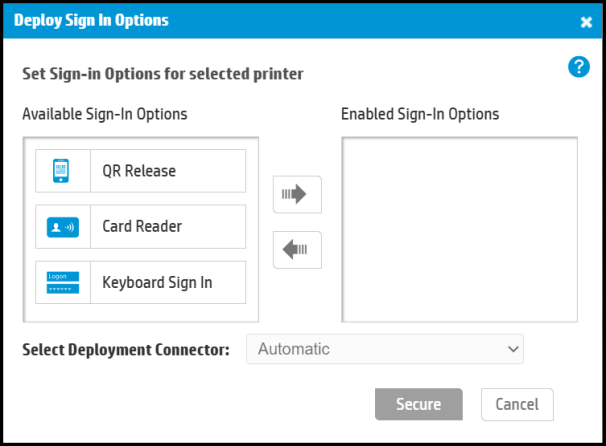
Task: Click the Deploy Sign In Options title bar
Action: pos(250,20)
